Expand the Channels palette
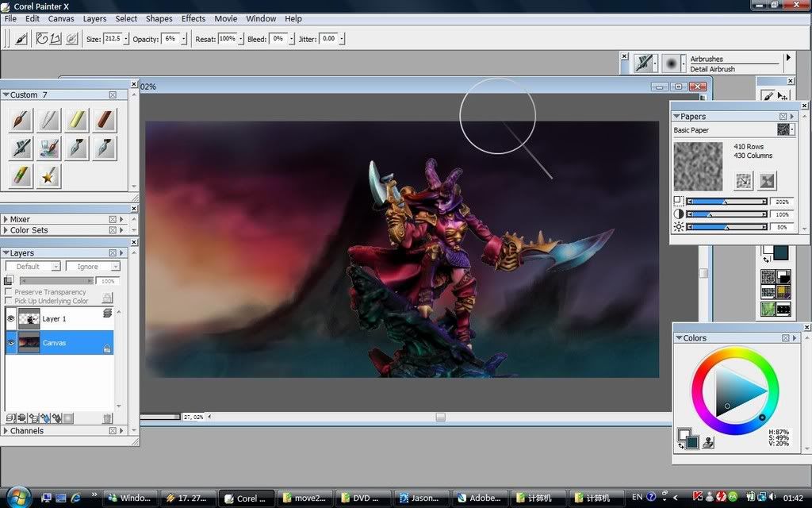The width and height of the screenshot is (812, 508). (x=6, y=431)
